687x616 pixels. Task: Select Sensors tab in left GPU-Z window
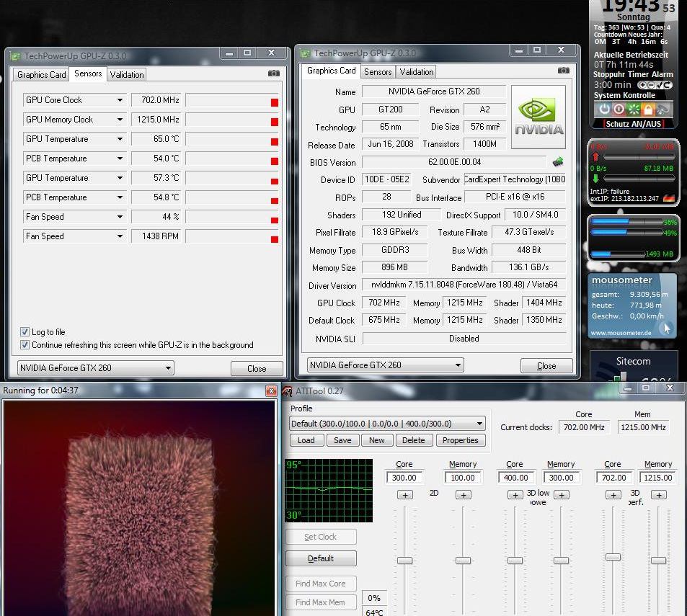[x=88, y=73]
